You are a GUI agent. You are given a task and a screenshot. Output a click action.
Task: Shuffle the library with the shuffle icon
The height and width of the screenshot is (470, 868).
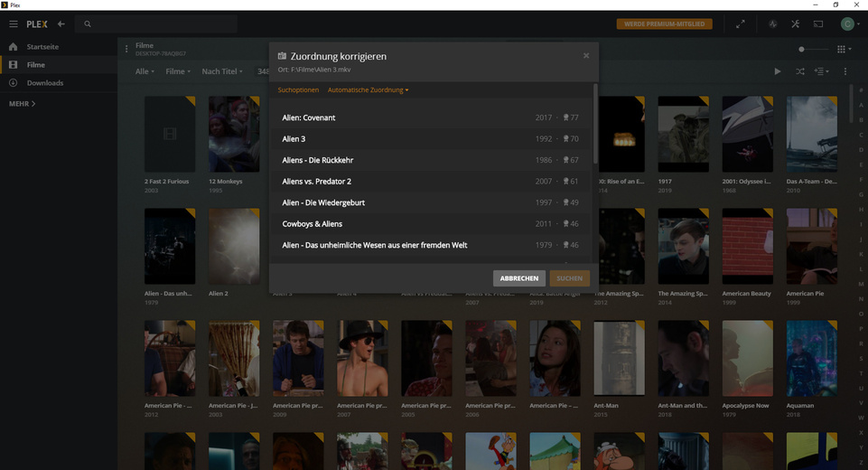(800, 71)
